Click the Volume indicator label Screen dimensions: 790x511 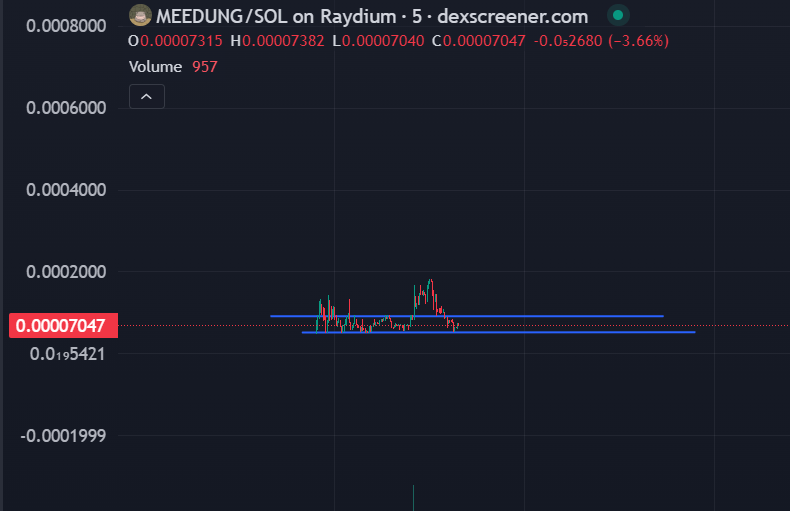click(x=155, y=67)
